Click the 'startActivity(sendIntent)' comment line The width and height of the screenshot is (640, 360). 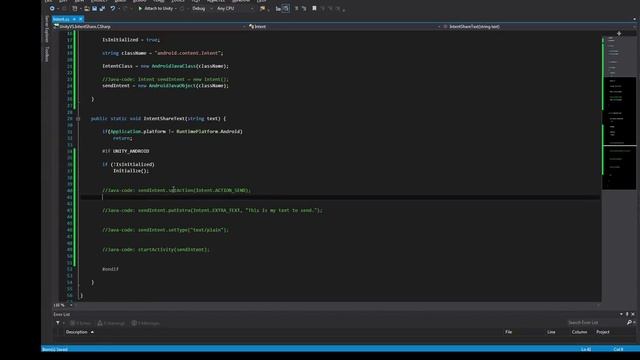click(x=156, y=249)
